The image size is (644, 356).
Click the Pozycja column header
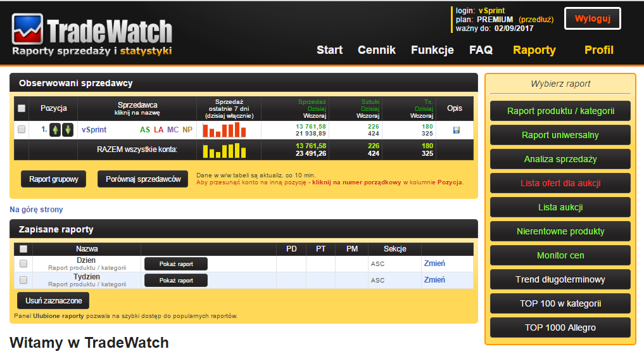coord(53,108)
